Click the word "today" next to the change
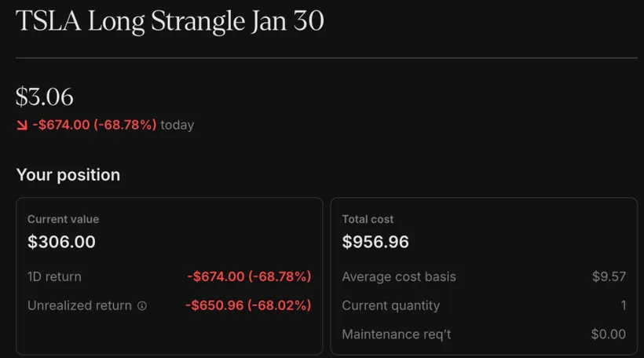Image resolution: width=644 pixels, height=358 pixels. coord(177,125)
